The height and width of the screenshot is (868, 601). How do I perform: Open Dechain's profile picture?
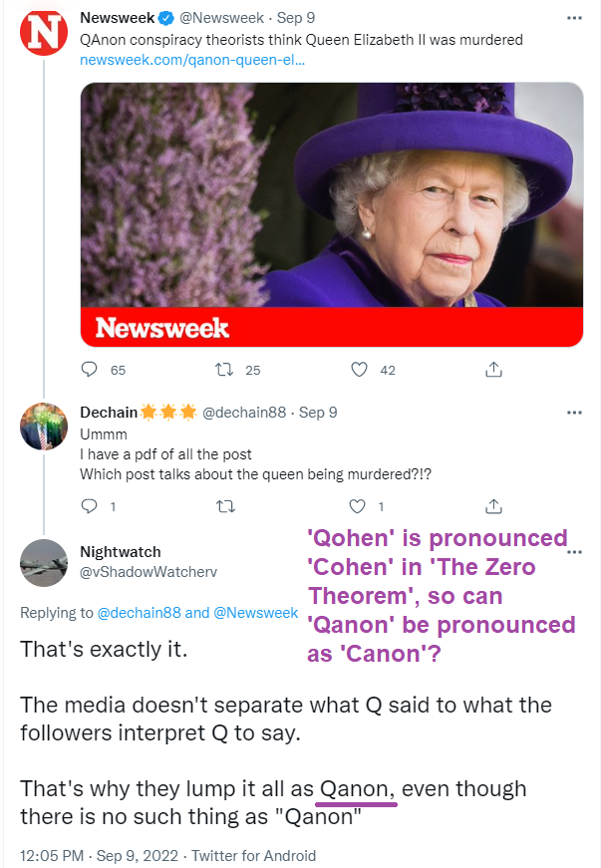tap(44, 428)
